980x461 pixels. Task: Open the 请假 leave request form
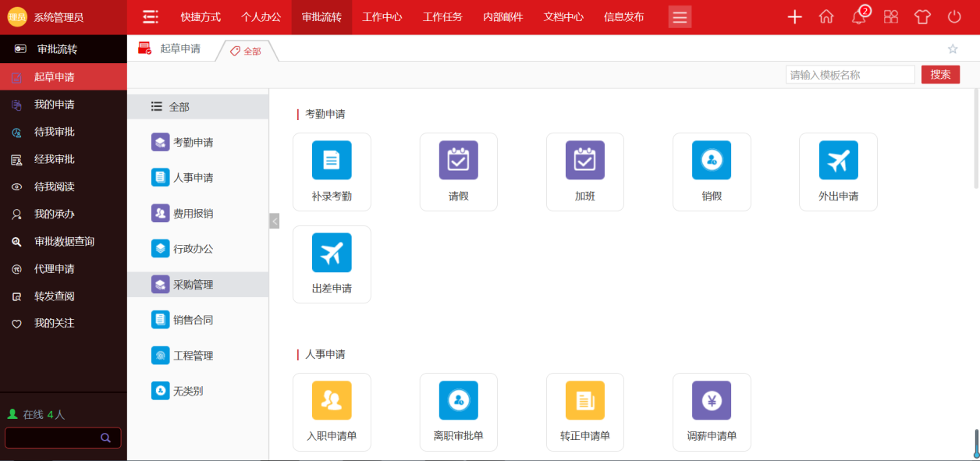(458, 172)
